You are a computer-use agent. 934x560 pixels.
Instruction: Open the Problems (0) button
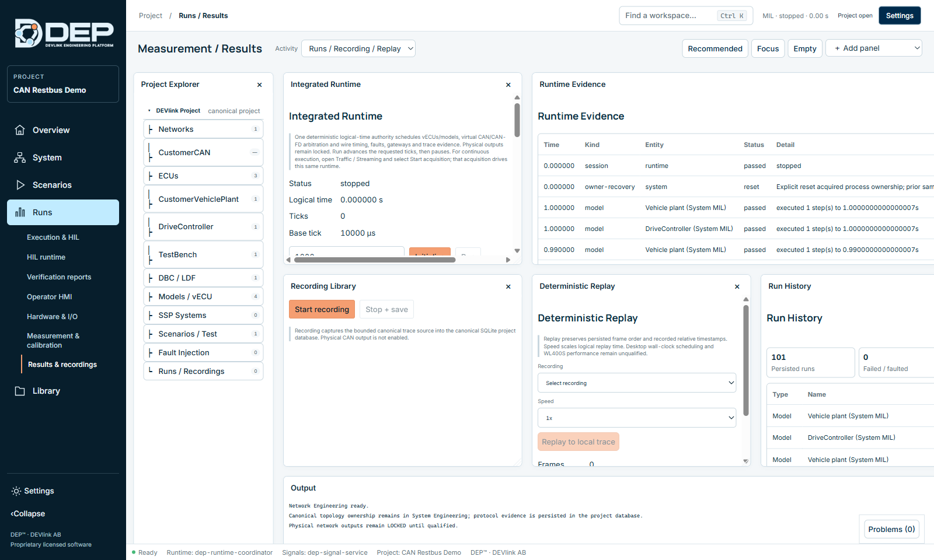click(891, 529)
